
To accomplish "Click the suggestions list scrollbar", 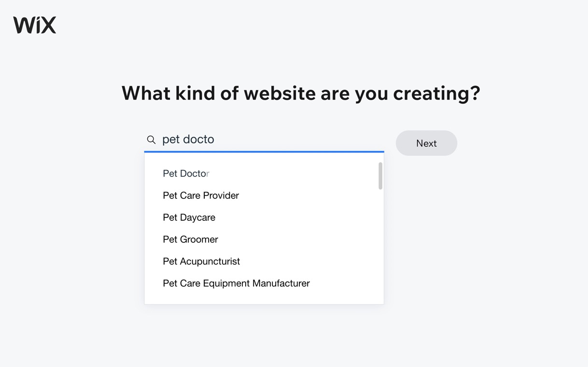I will (380, 175).
